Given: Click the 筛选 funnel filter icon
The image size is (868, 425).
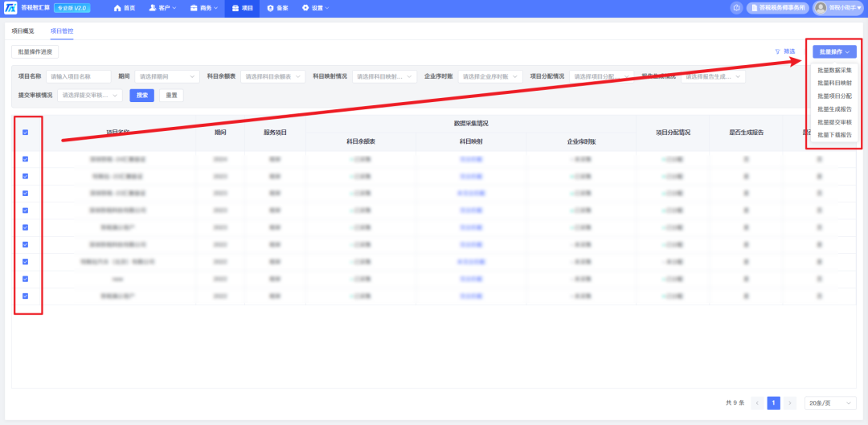Looking at the screenshot, I should click(x=777, y=51).
